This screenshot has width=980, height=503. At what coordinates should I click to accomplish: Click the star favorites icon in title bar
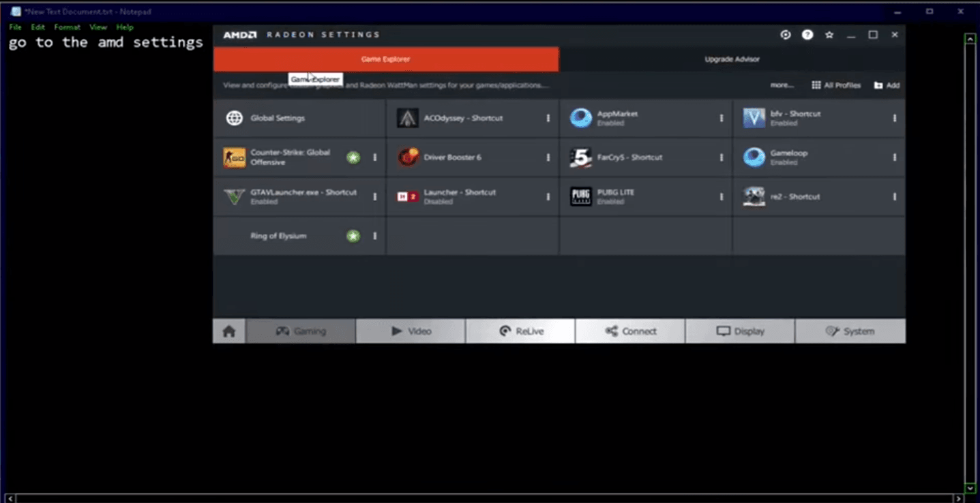click(x=829, y=35)
